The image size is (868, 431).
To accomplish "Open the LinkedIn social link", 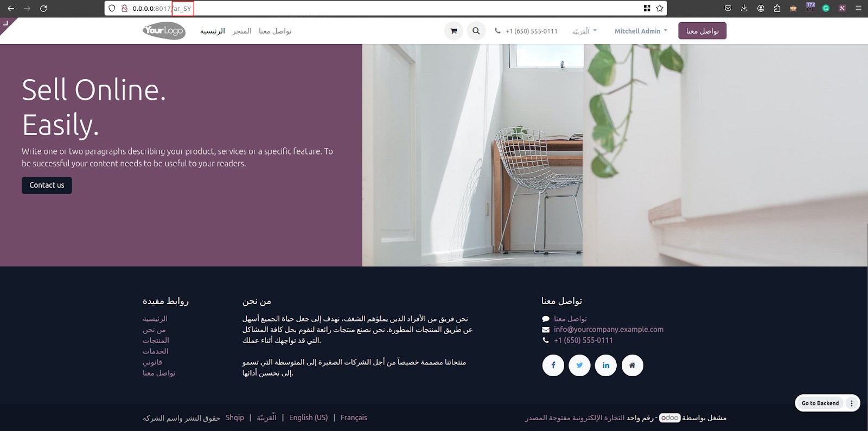I will click(605, 365).
